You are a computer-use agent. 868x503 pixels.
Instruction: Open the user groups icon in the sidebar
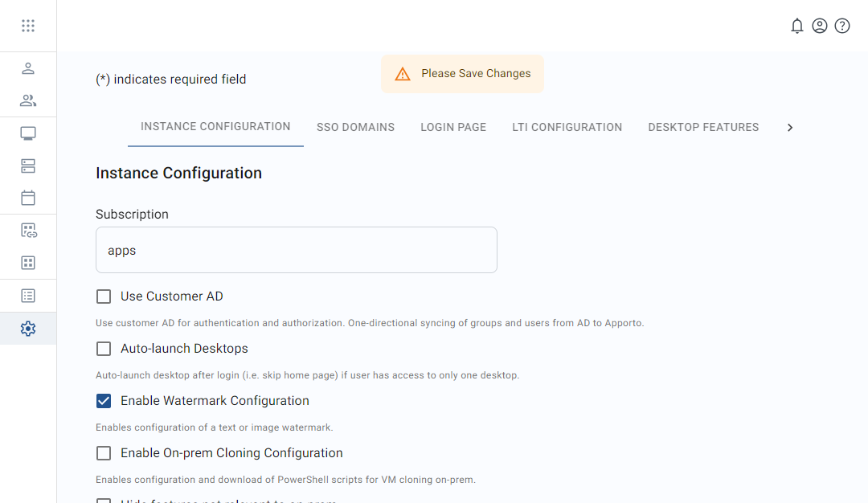click(28, 100)
